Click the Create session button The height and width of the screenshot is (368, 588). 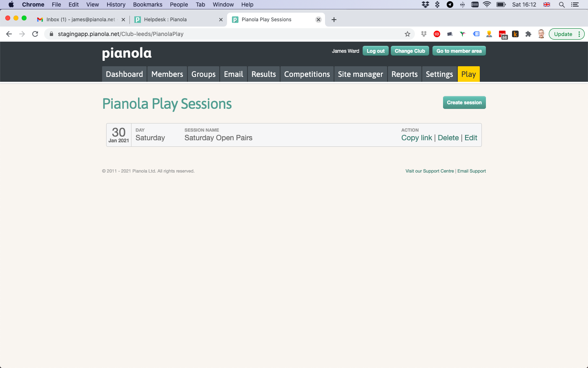click(x=464, y=103)
